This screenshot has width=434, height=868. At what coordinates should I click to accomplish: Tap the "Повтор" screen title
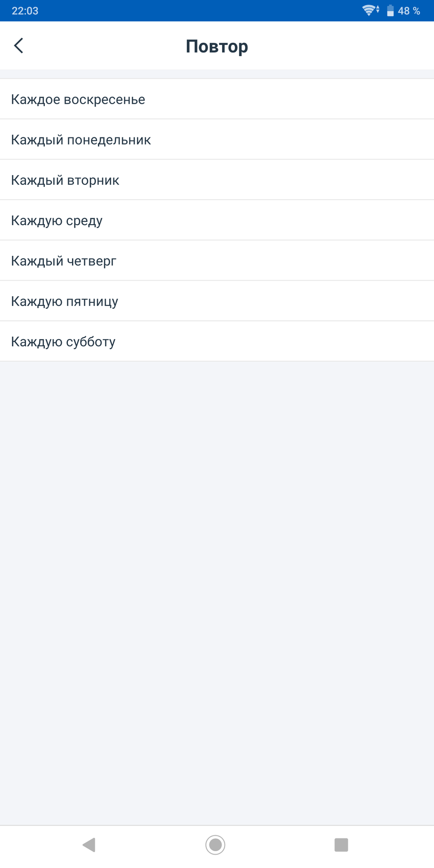coord(217,46)
